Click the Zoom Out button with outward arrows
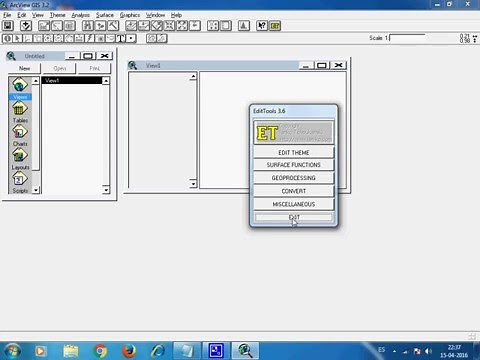480x360 pixels. [x=182, y=26]
